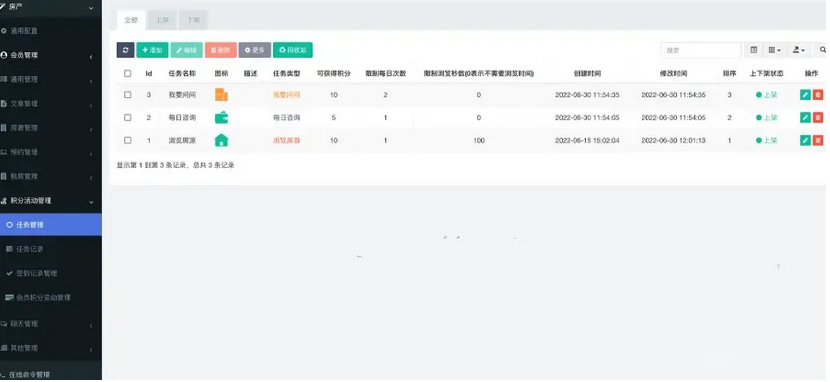The image size is (830, 382).
Task: Click the circle icon beside 任务管理
Action: (9, 225)
